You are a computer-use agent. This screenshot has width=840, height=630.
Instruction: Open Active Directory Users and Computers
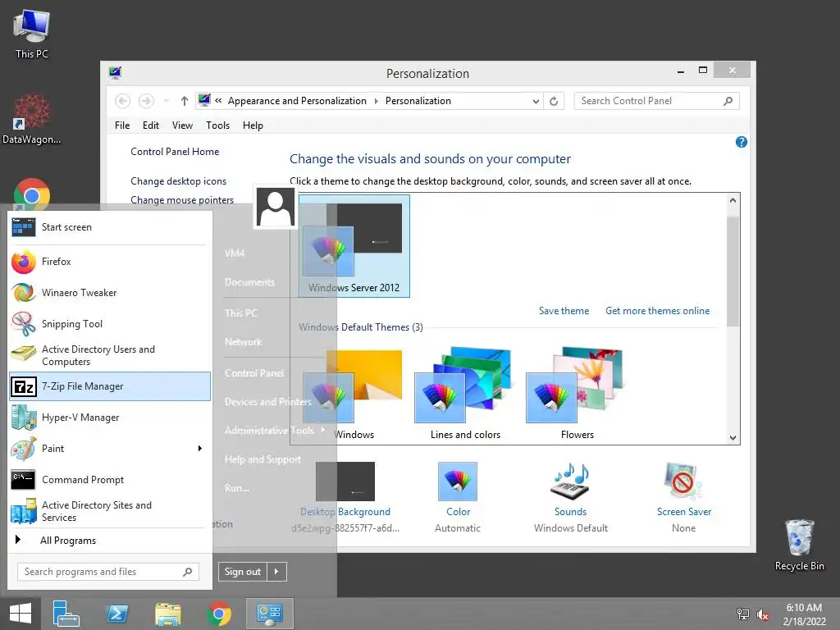coord(110,355)
